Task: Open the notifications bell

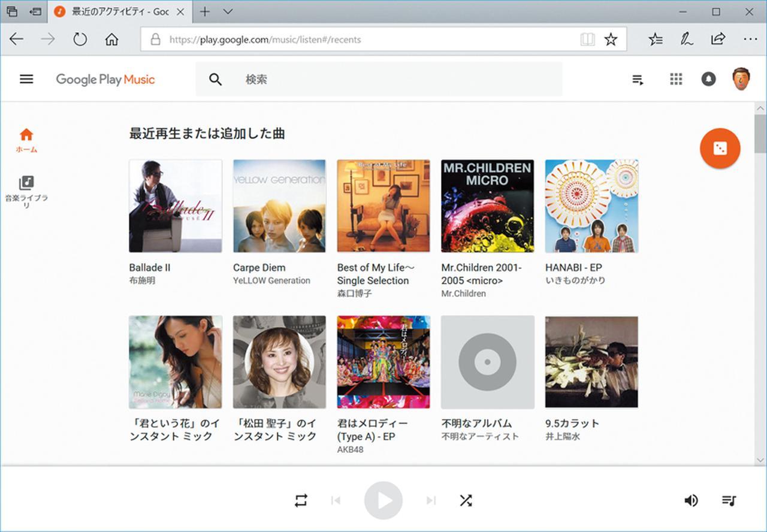Action: coord(708,79)
